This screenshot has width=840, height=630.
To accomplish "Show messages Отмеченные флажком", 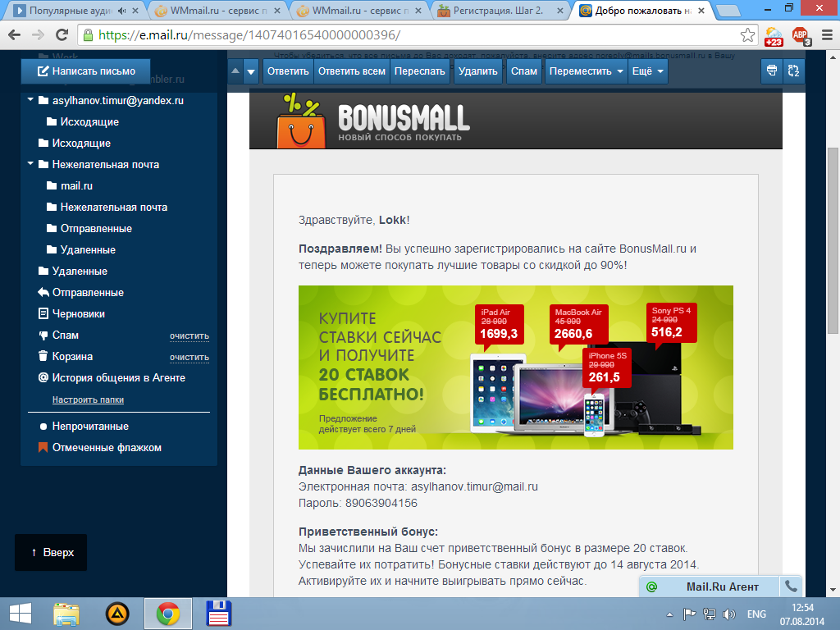I will (x=107, y=448).
